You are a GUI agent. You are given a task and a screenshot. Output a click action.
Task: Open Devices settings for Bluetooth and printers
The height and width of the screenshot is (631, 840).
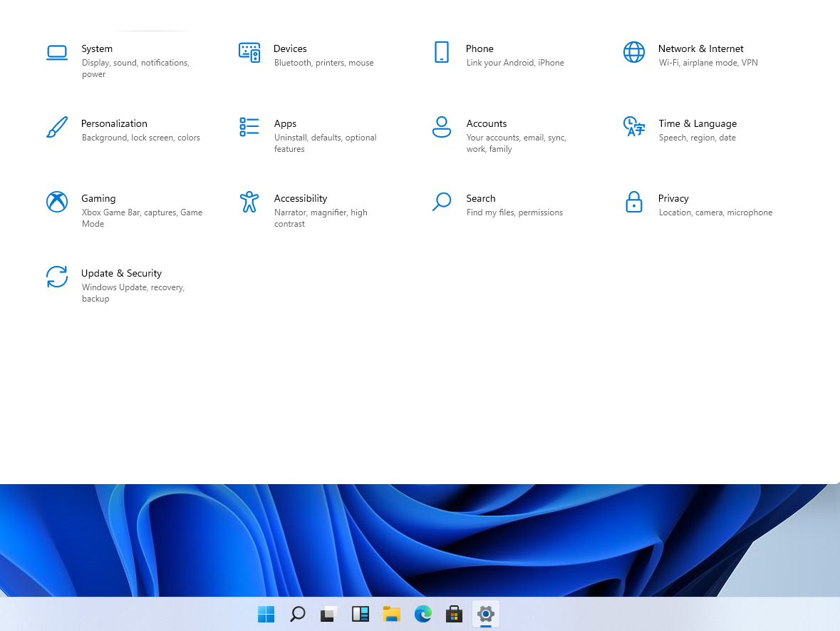290,48
